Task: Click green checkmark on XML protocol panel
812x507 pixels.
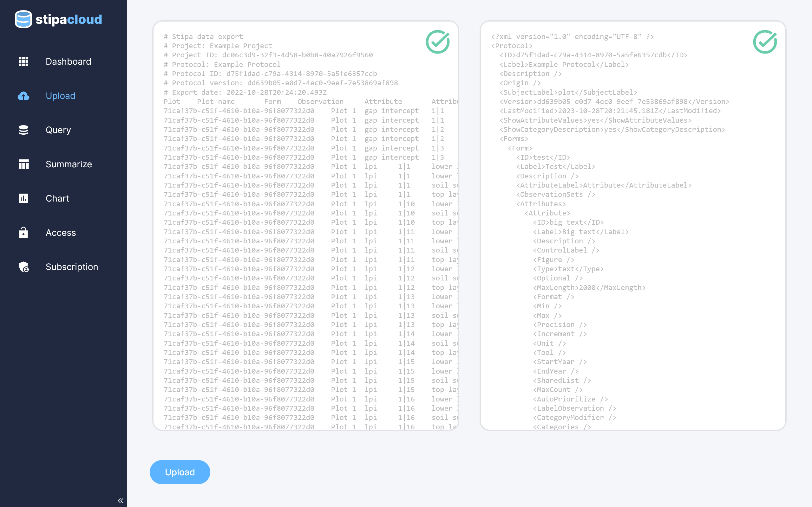Action: (x=765, y=42)
